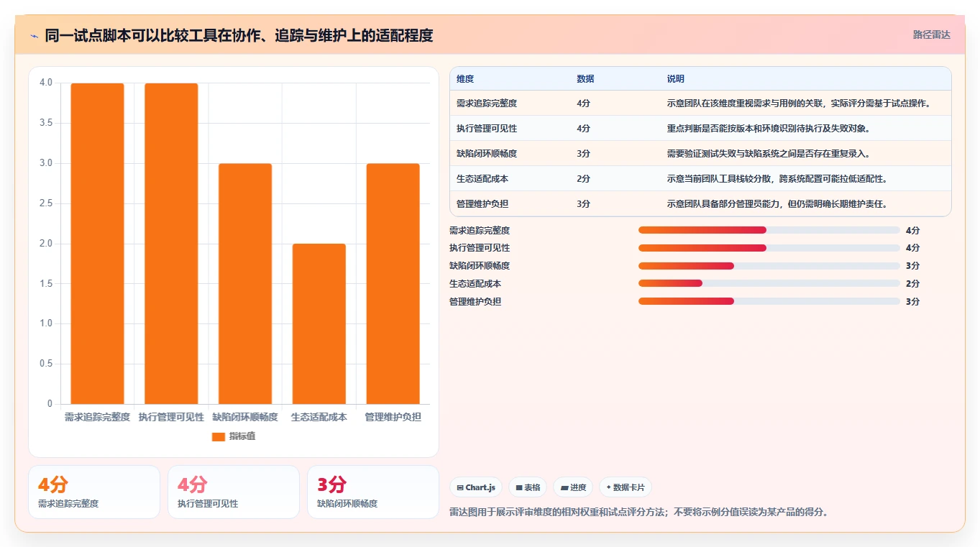Click the 生态适配成本 bar in the chart
The width and height of the screenshot is (980, 547).
click(x=319, y=324)
